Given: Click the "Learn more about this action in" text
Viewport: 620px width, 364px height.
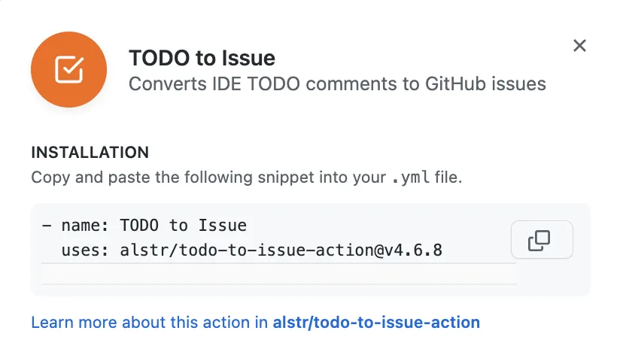Looking at the screenshot, I should tap(149, 323).
